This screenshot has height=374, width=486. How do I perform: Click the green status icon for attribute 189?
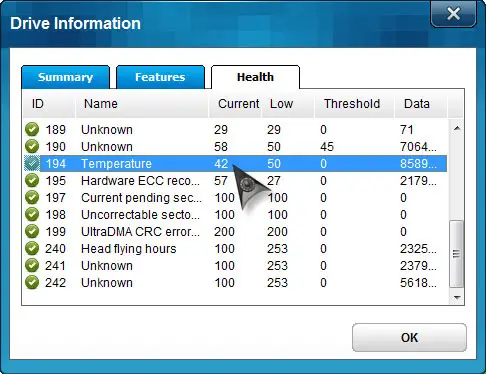pos(32,129)
